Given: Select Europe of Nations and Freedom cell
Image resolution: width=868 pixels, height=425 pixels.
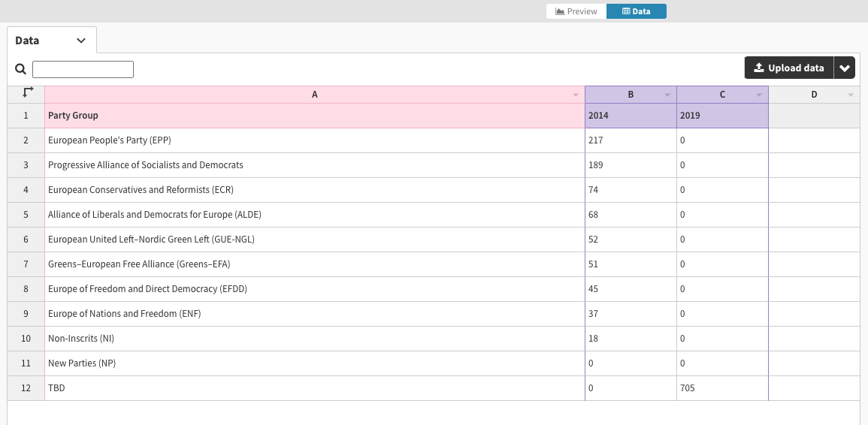Looking at the screenshot, I should [314, 314].
